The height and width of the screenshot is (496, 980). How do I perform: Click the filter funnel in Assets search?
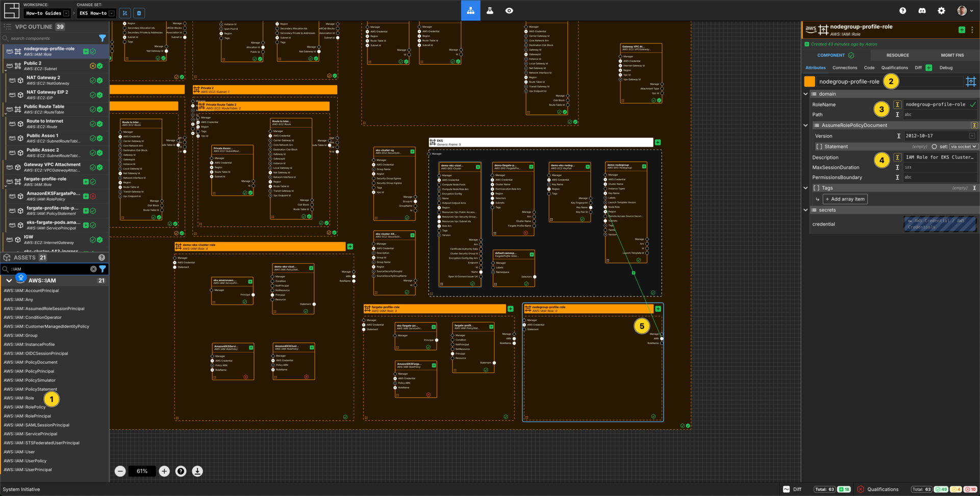point(103,269)
